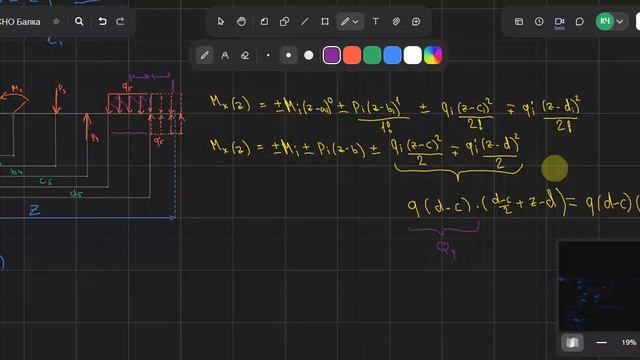This screenshot has width=640, height=360.
Task: Set the largest stroke thickness
Action: (x=309, y=55)
